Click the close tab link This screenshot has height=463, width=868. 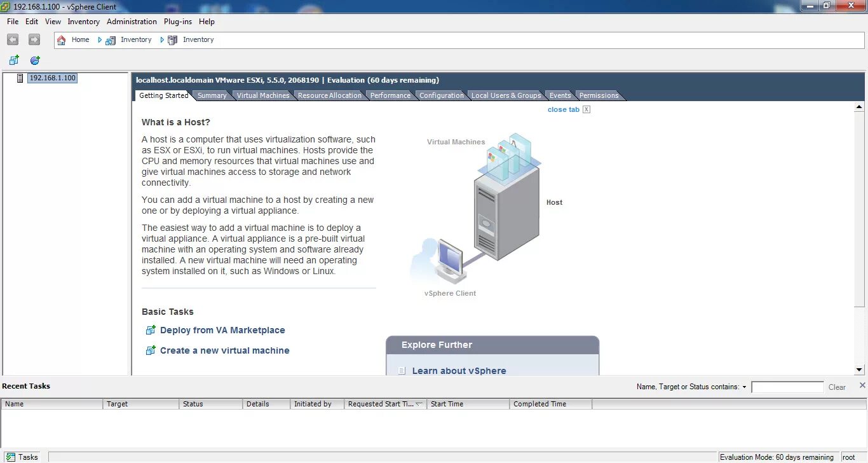pos(564,109)
